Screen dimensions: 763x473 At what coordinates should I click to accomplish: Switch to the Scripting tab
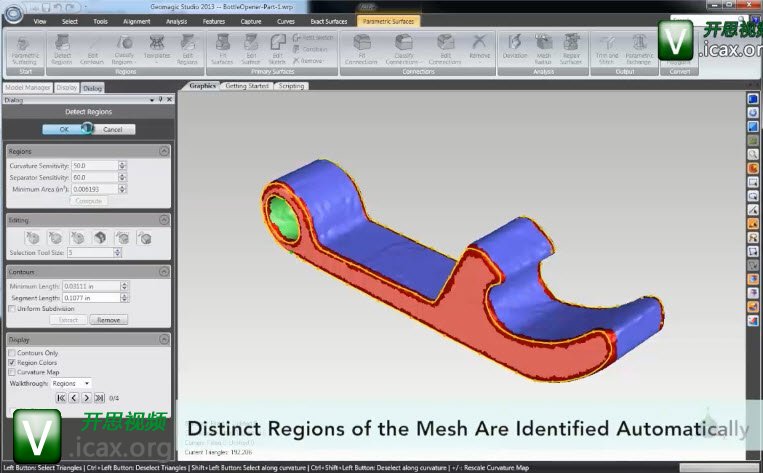pyautogui.click(x=291, y=86)
